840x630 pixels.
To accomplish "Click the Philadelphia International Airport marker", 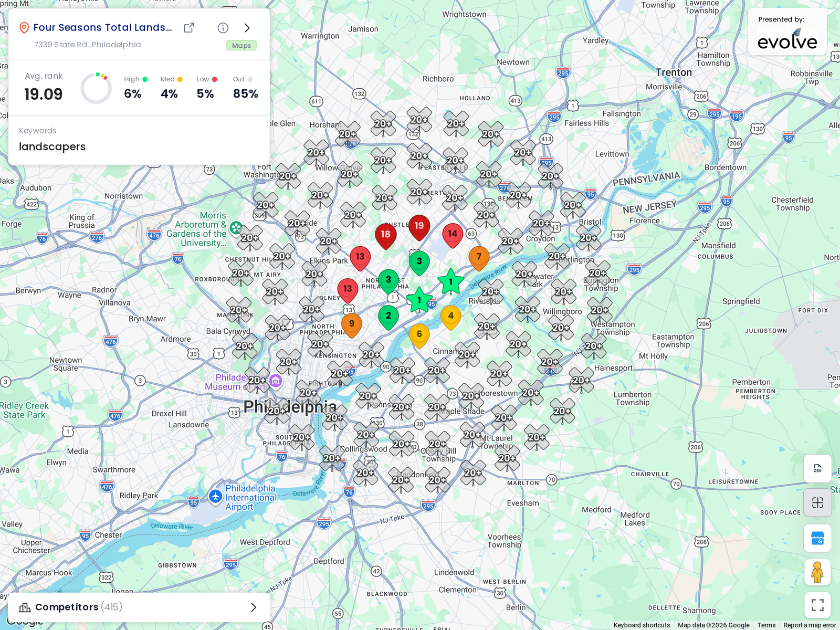I will tap(216, 496).
